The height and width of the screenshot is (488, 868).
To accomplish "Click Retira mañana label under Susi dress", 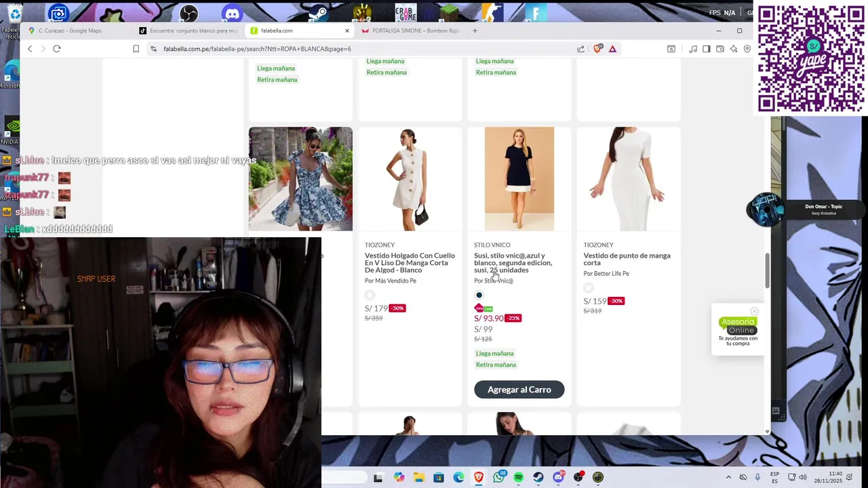I will [x=496, y=365].
